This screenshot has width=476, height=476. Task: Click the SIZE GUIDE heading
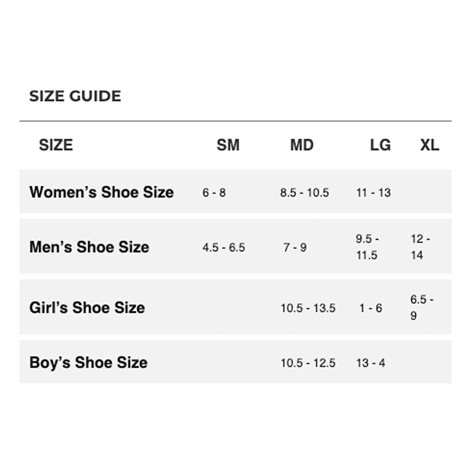(75, 96)
